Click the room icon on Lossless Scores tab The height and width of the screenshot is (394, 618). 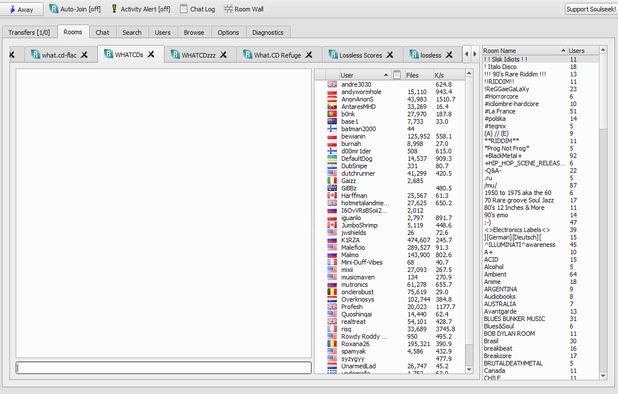pyautogui.click(x=333, y=55)
